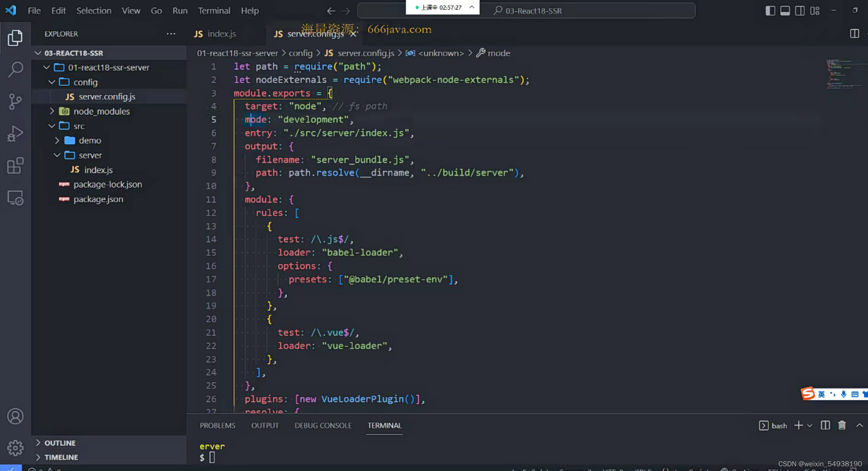Viewport: 868px width, 471px height.
Task: Expand the node_modules folder
Action: (52, 111)
